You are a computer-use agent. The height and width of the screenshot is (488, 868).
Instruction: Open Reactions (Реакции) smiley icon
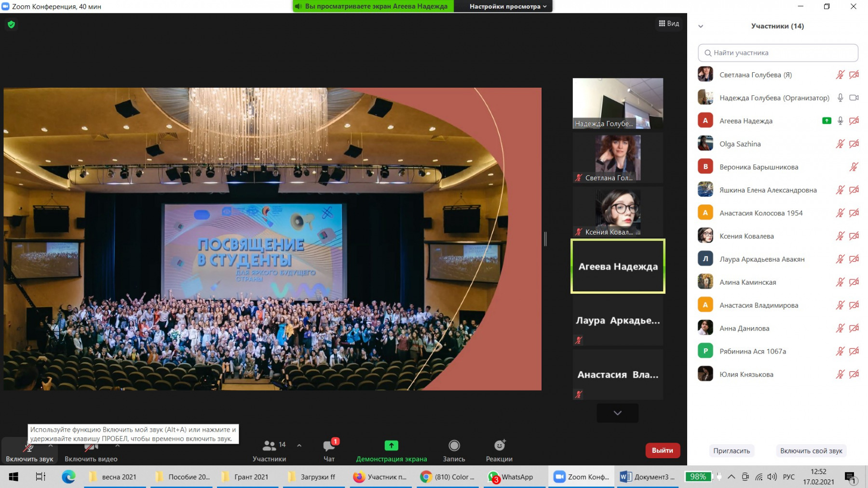pyautogui.click(x=499, y=446)
